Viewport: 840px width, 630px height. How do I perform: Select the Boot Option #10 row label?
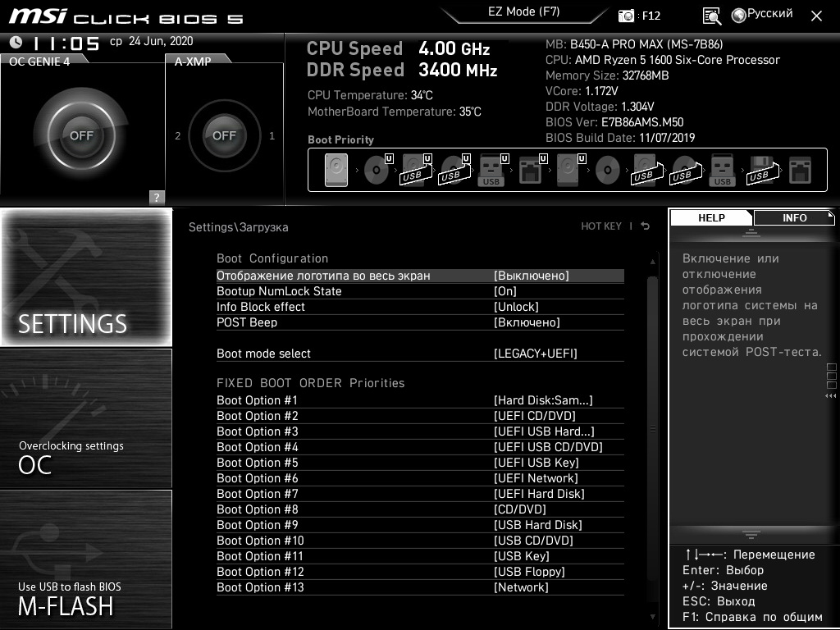(260, 541)
